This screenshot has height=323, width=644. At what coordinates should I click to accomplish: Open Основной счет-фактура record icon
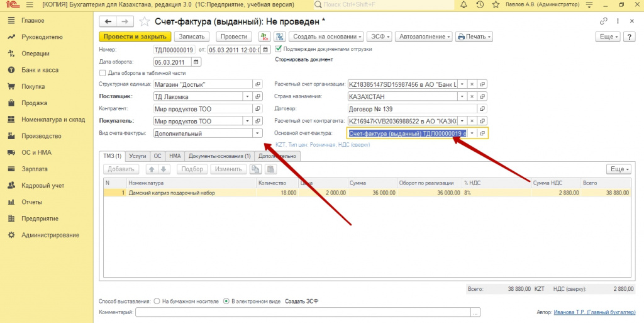click(x=482, y=133)
